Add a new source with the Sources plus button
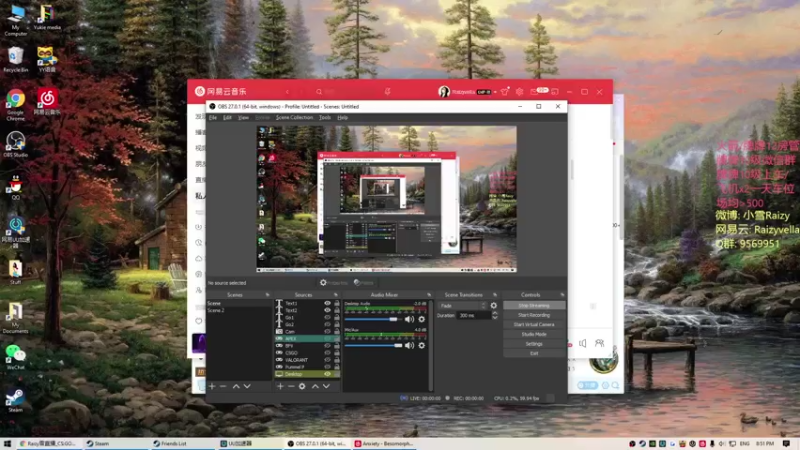This screenshot has width=800, height=450. tap(280, 387)
